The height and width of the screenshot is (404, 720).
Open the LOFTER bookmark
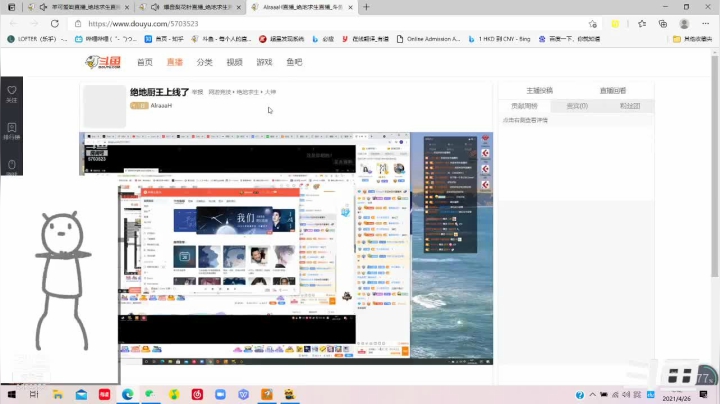coord(37,39)
